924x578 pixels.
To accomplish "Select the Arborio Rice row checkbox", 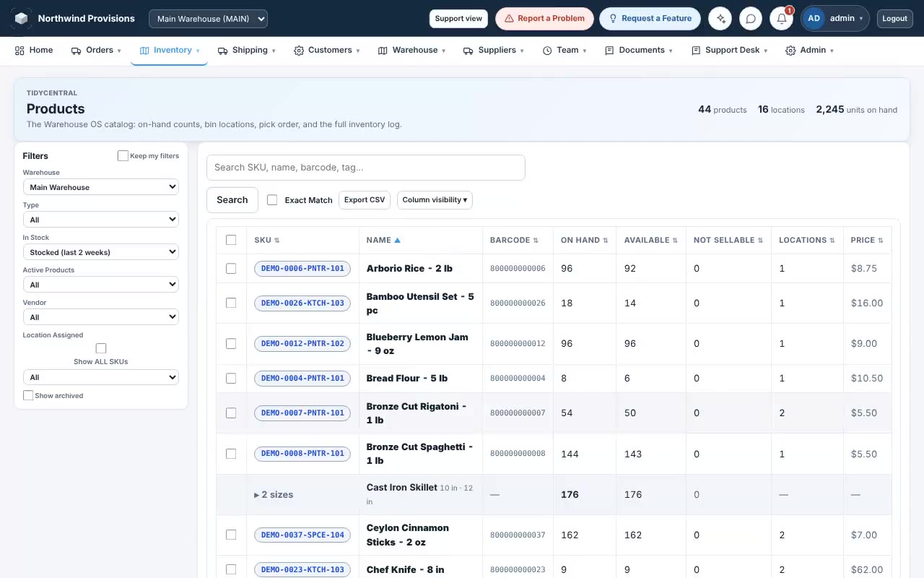I will [231, 268].
